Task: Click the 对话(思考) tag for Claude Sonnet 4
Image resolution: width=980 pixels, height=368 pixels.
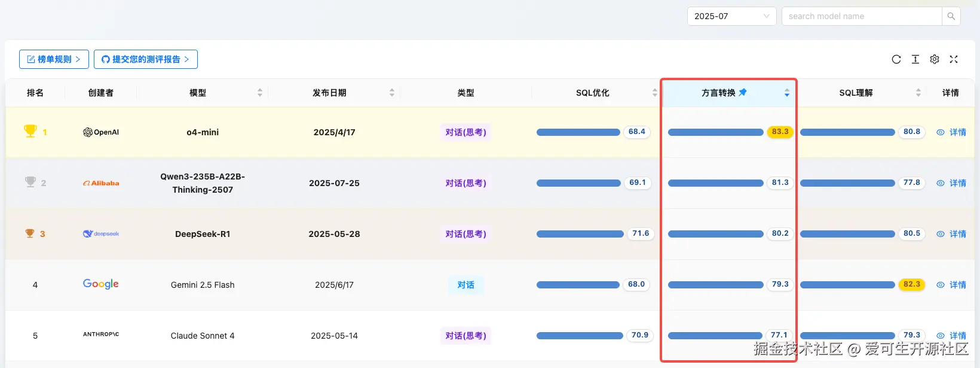Action: click(465, 336)
